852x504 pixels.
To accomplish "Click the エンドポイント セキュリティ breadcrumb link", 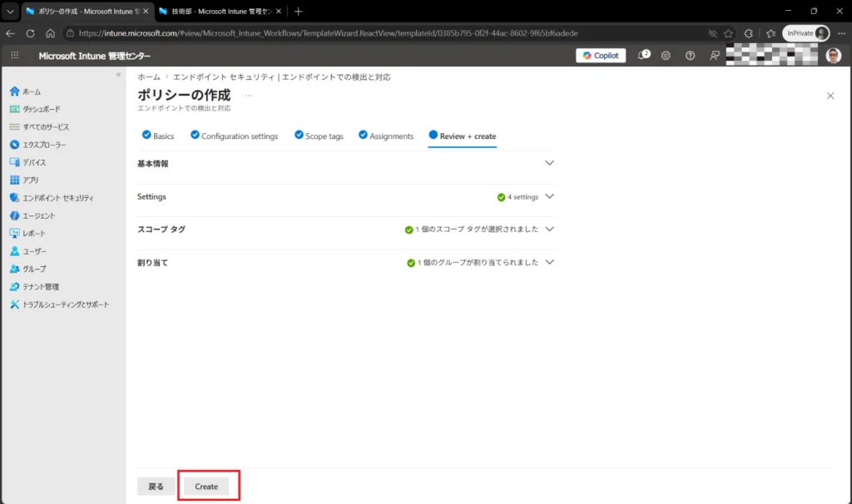I will 282,77.
